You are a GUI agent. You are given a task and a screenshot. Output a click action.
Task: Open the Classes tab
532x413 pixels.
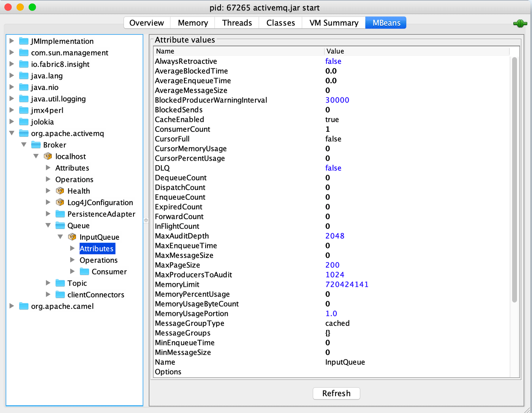(280, 23)
